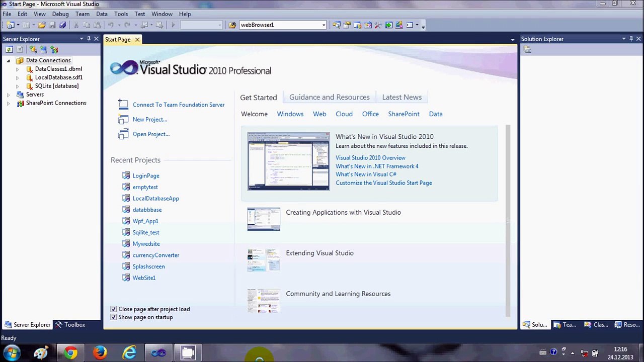
Task: Click Visual Studio 2010 Overview link
Action: (x=370, y=158)
